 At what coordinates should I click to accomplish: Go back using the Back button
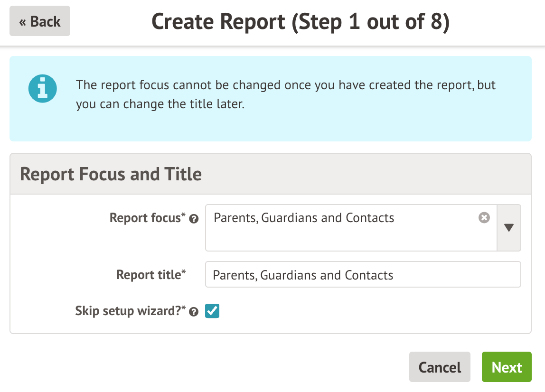click(40, 21)
